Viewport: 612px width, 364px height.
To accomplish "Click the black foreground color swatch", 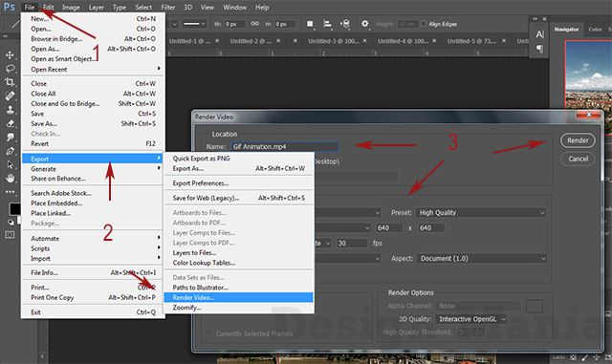I will click(14, 208).
